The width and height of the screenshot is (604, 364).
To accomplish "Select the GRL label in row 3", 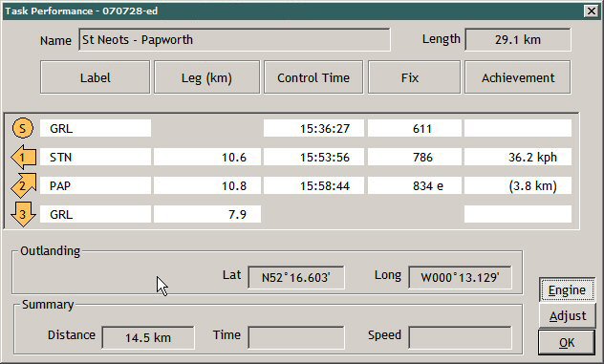I will click(x=96, y=214).
